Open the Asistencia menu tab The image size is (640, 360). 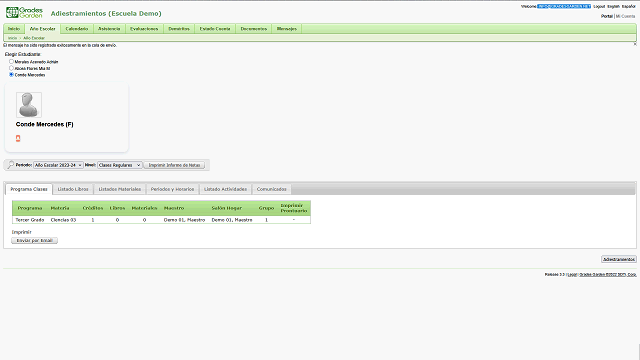point(109,29)
